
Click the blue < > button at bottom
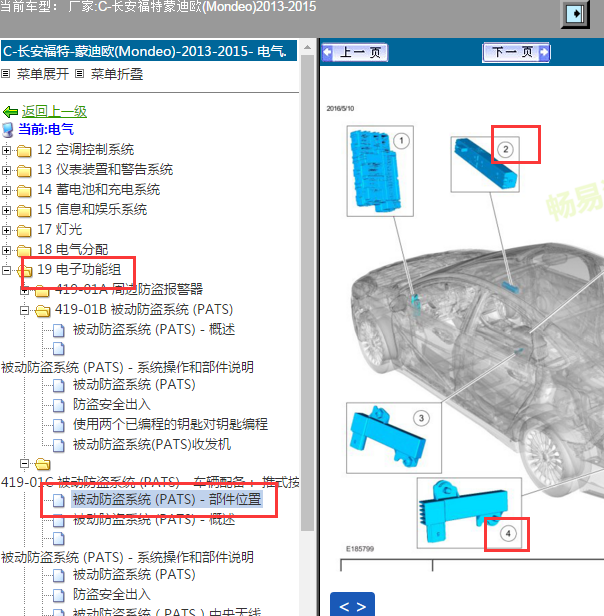point(352,605)
